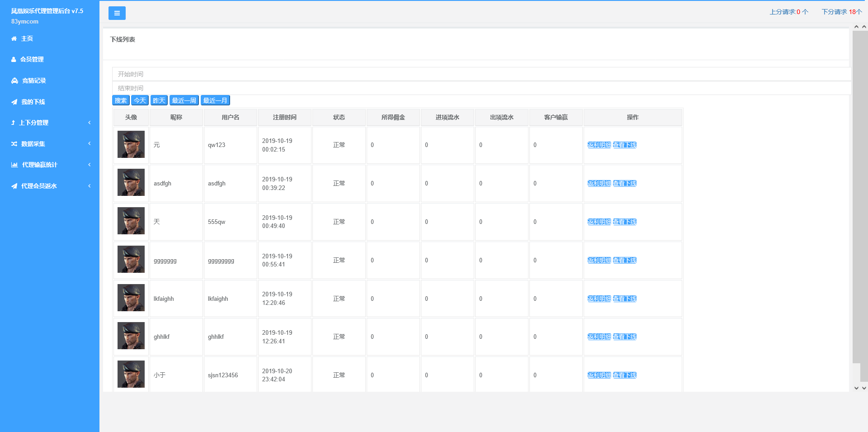Click the user icon beside 会员管理
The image size is (868, 432).
[14, 60]
